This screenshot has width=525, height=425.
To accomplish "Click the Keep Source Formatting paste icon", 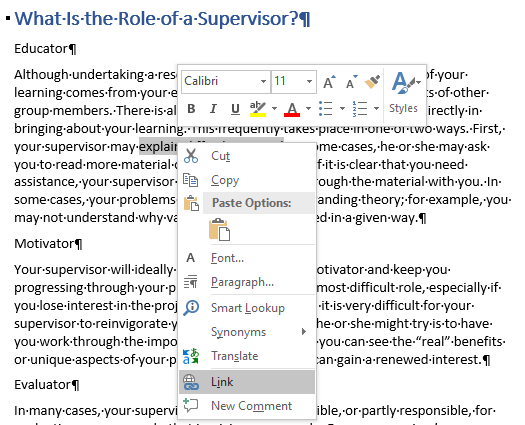I will 220,230.
